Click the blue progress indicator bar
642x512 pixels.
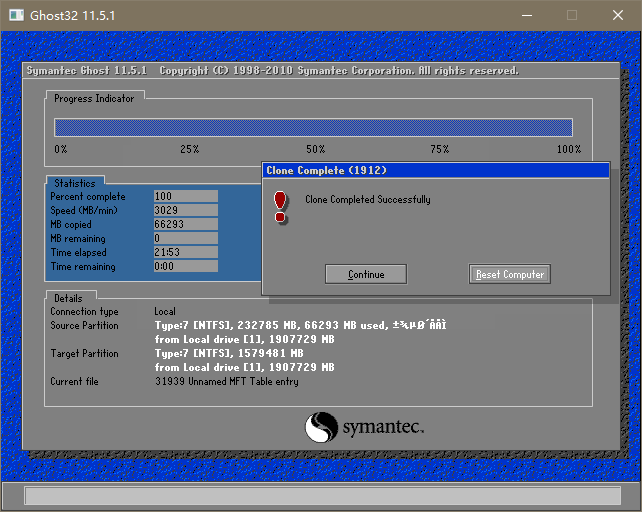click(x=313, y=127)
